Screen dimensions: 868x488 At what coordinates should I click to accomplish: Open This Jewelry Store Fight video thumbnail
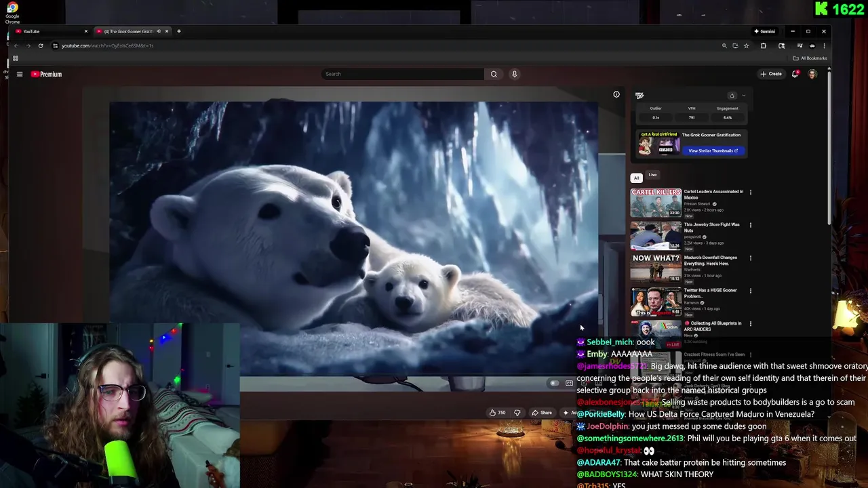click(x=656, y=236)
